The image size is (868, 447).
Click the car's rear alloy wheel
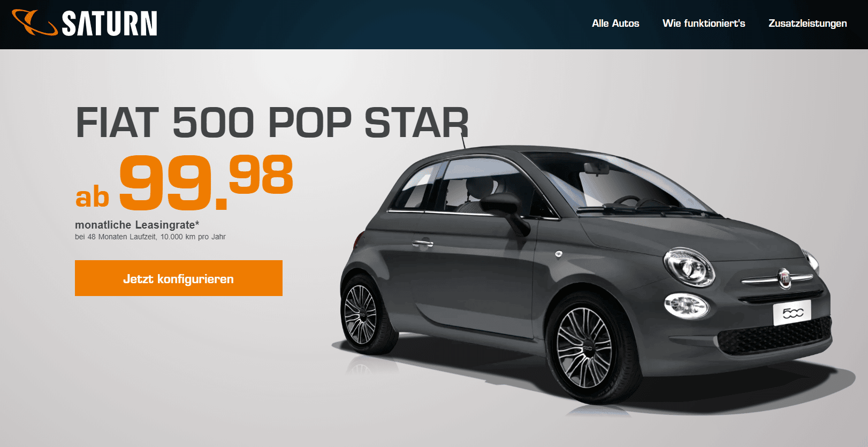tap(360, 314)
